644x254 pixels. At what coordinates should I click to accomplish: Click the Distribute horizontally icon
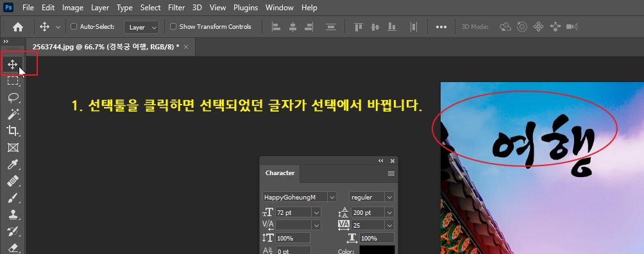pos(414,27)
